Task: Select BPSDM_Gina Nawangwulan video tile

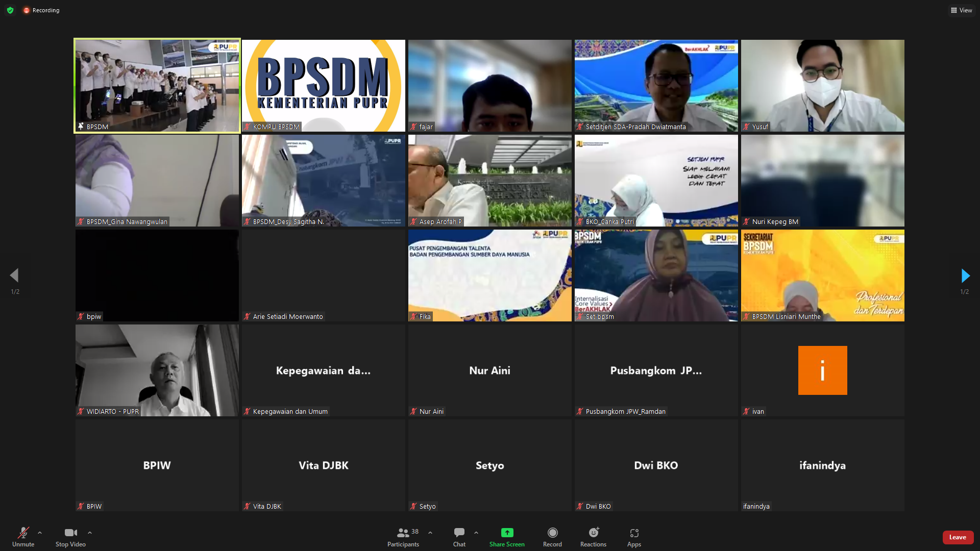Action: tap(157, 181)
